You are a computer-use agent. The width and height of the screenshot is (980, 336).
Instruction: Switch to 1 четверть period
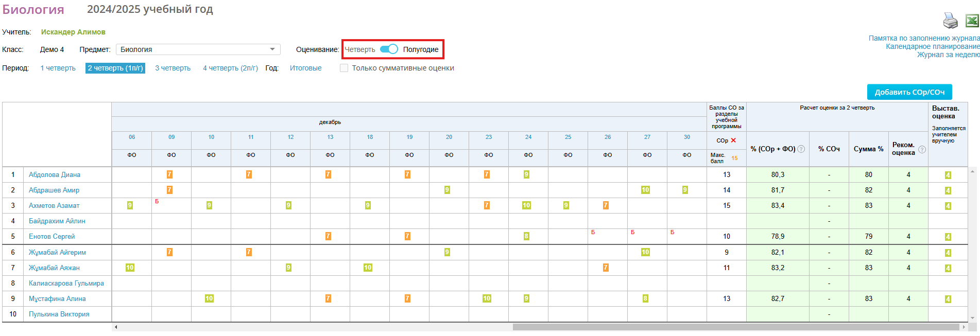point(58,68)
